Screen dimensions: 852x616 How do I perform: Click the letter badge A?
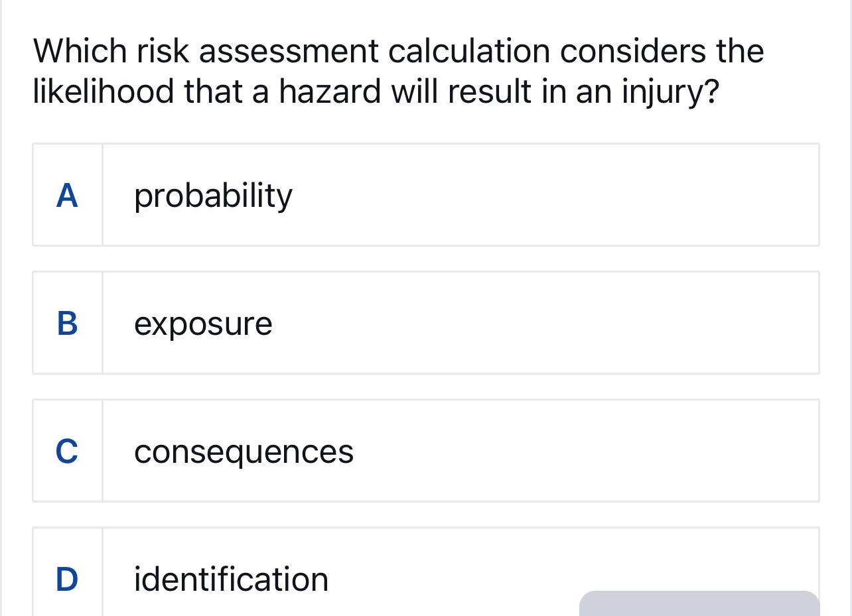click(68, 194)
